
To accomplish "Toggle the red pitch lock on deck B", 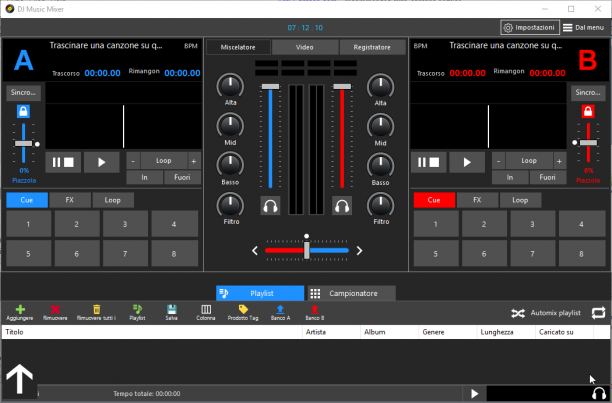I will tap(588, 111).
